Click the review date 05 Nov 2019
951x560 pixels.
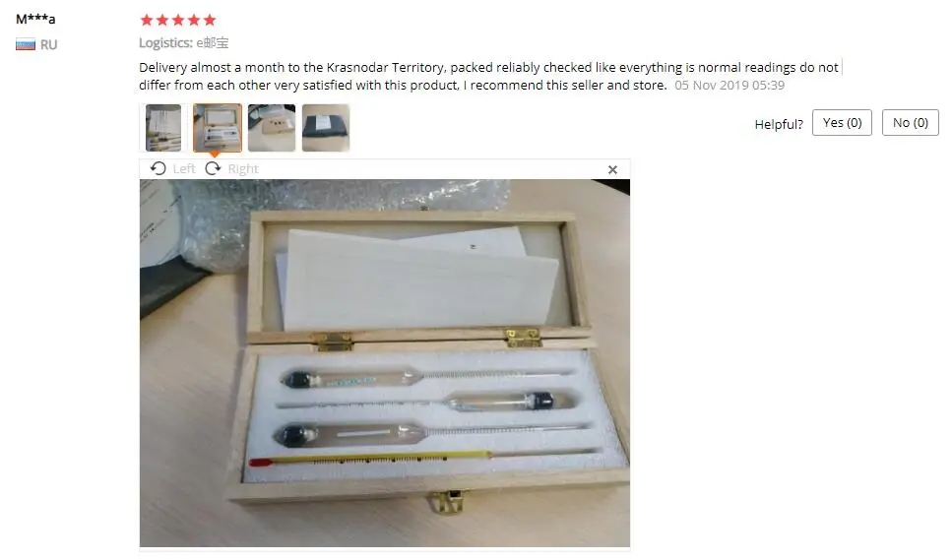click(729, 86)
